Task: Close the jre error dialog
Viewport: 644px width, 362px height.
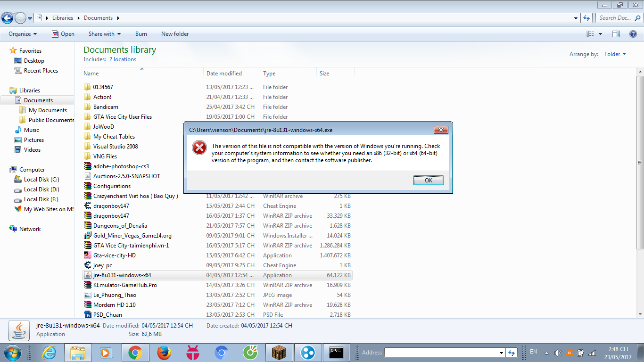Action: tap(441, 130)
